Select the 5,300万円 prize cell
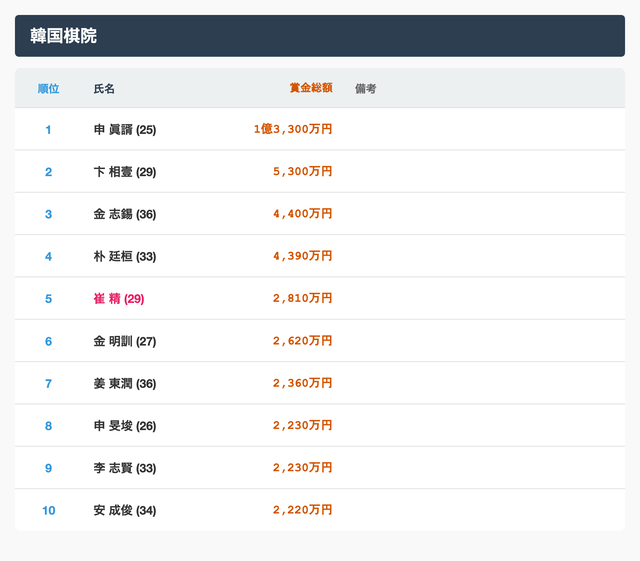The width and height of the screenshot is (640, 561). click(x=302, y=172)
